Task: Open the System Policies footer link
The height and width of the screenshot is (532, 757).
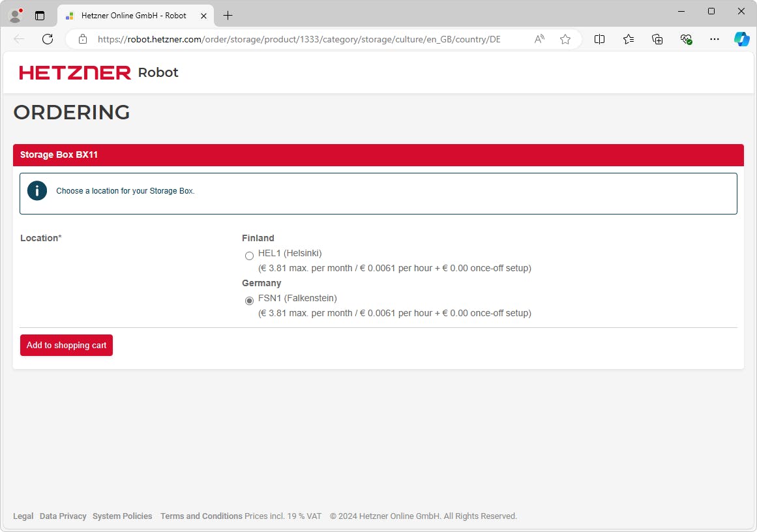Action: point(122,516)
